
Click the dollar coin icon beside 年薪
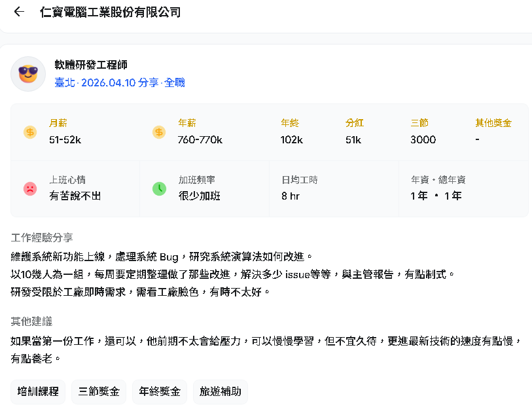pos(159,132)
